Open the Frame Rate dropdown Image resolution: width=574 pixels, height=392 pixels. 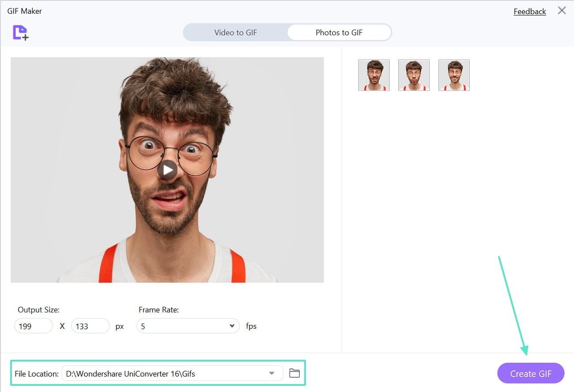(188, 326)
